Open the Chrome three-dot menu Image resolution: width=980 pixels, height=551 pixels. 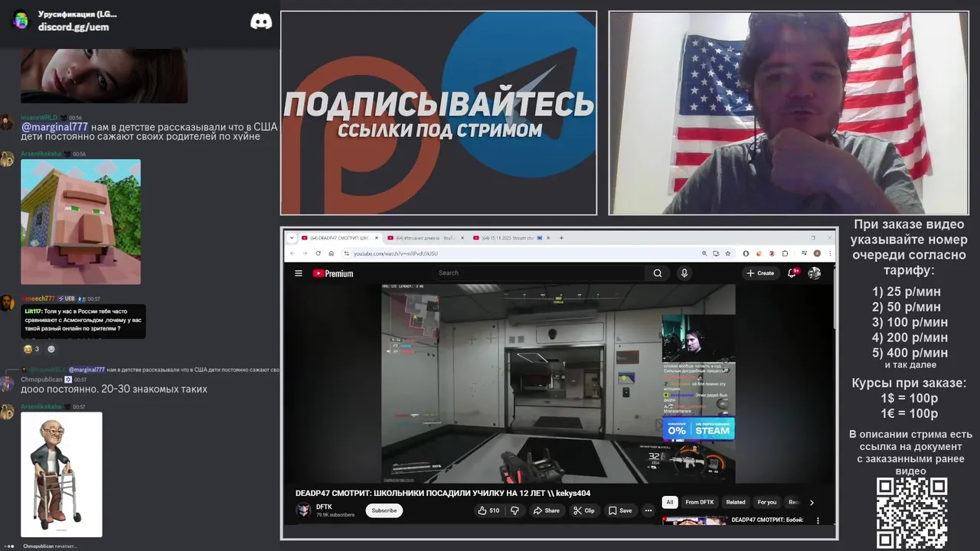[x=830, y=253]
